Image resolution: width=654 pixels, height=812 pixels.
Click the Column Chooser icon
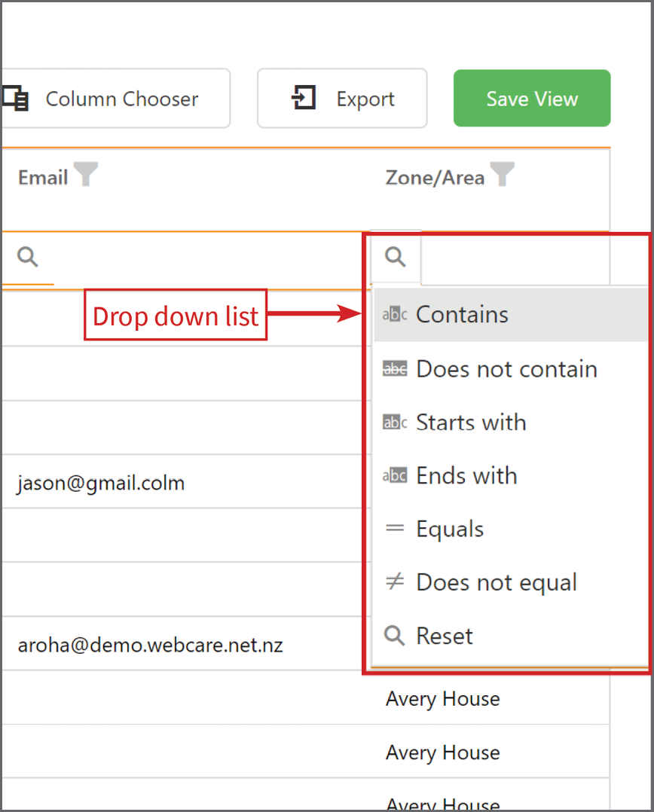16,98
